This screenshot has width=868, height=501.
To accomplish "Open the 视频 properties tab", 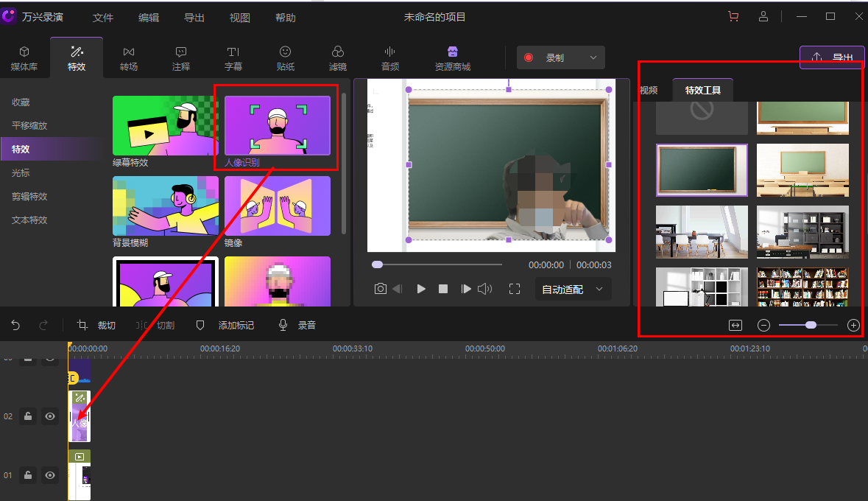I will click(649, 91).
